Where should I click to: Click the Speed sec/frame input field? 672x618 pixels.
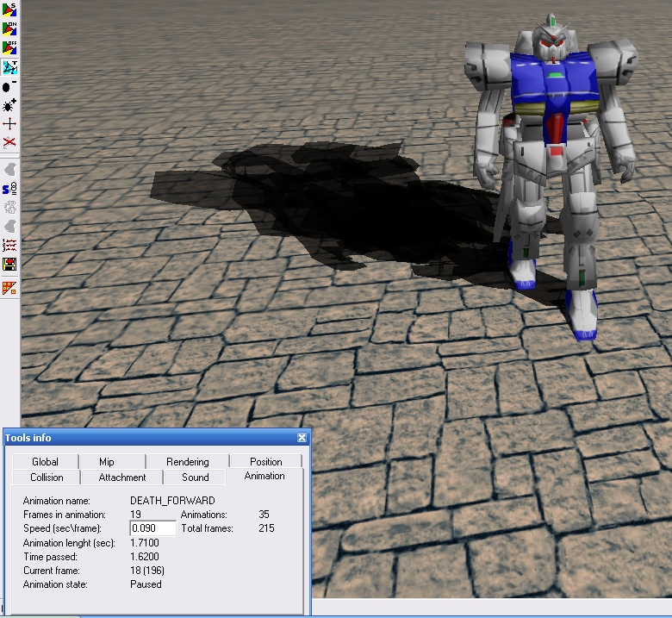153,528
